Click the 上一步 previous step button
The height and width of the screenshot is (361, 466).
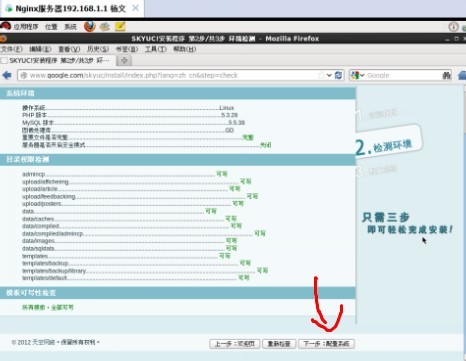pyautogui.click(x=235, y=344)
